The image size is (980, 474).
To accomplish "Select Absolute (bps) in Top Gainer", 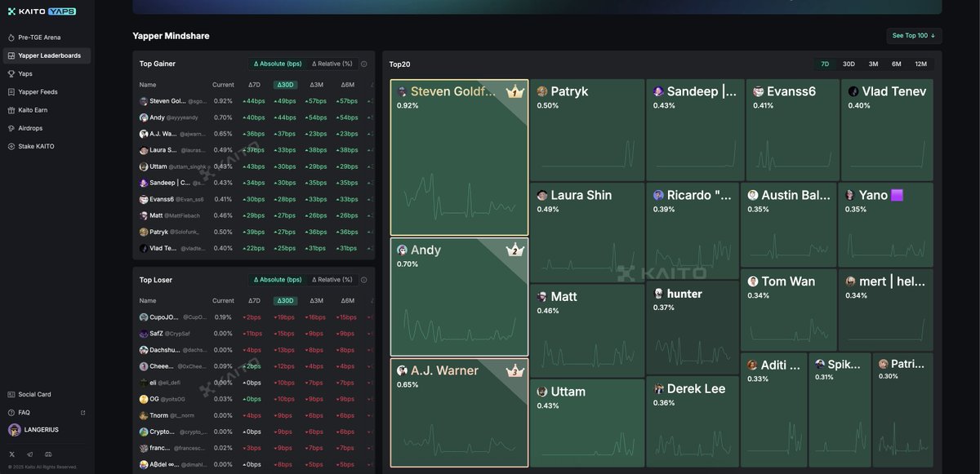I will (278, 64).
